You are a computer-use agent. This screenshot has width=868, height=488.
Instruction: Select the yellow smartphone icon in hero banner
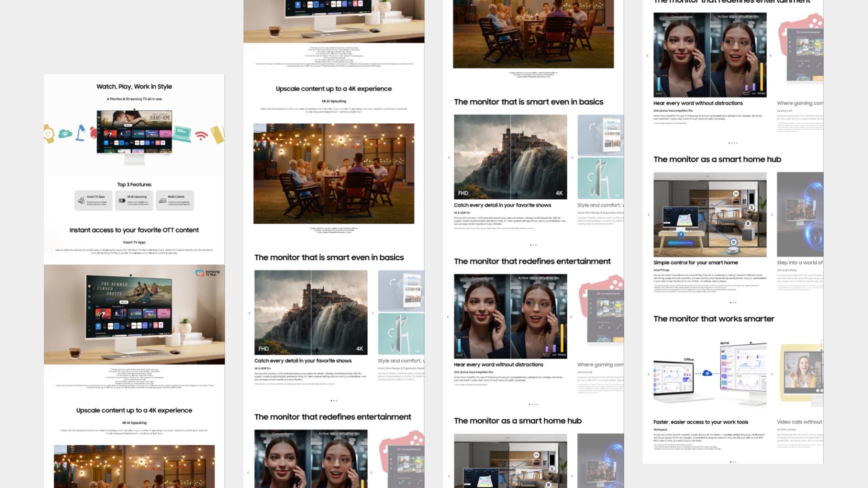tap(217, 134)
